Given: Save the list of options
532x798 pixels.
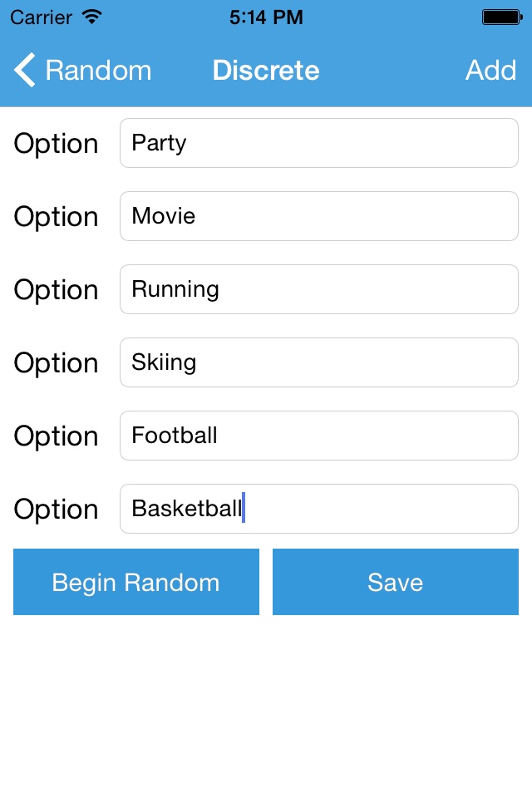Looking at the screenshot, I should pyautogui.click(x=396, y=582).
